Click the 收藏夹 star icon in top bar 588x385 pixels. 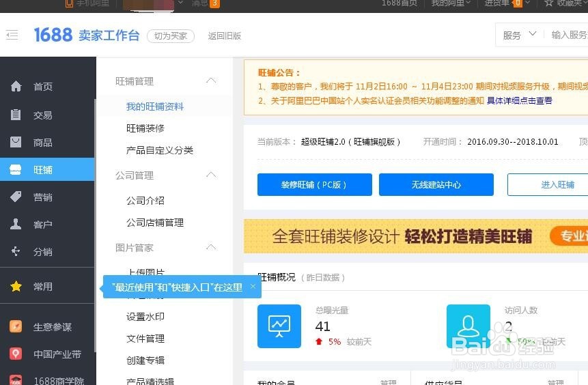548,3
